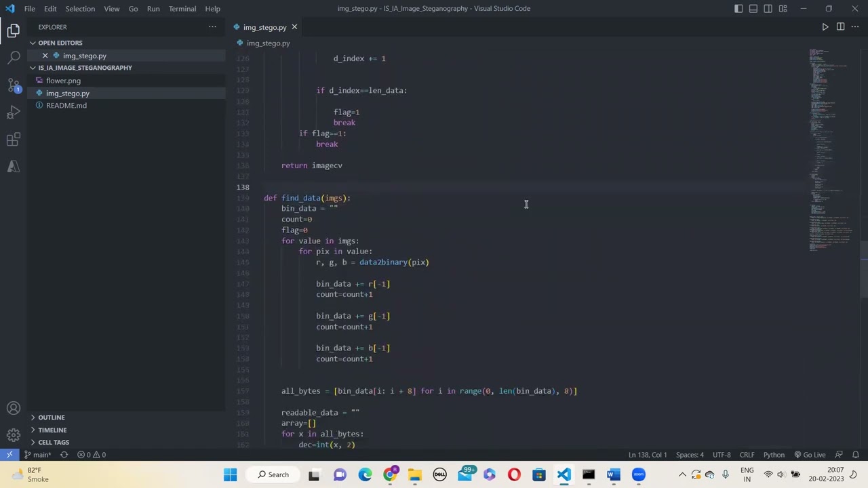Toggle Primary Side Bar layout button

pyautogui.click(x=738, y=9)
